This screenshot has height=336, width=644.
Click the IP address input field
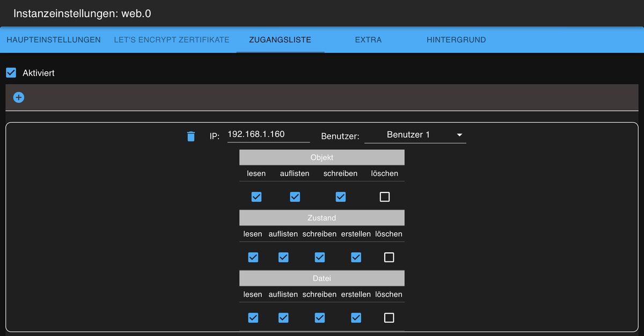(268, 135)
